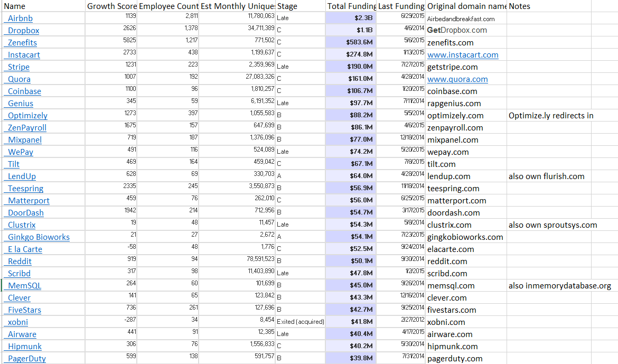Select the '78,591,523' monthly uniques cell
Viewport: 618px width, 364px height.
pyautogui.click(x=238, y=261)
